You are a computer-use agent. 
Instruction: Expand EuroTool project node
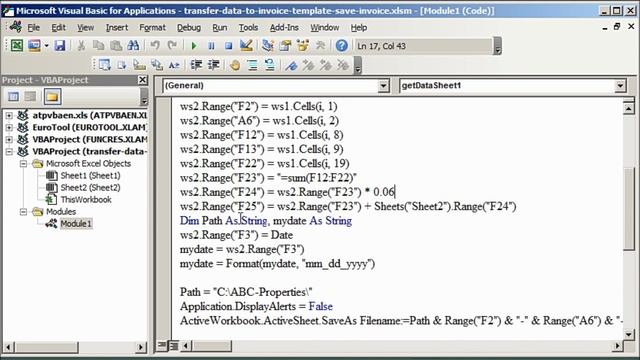coord(9,127)
